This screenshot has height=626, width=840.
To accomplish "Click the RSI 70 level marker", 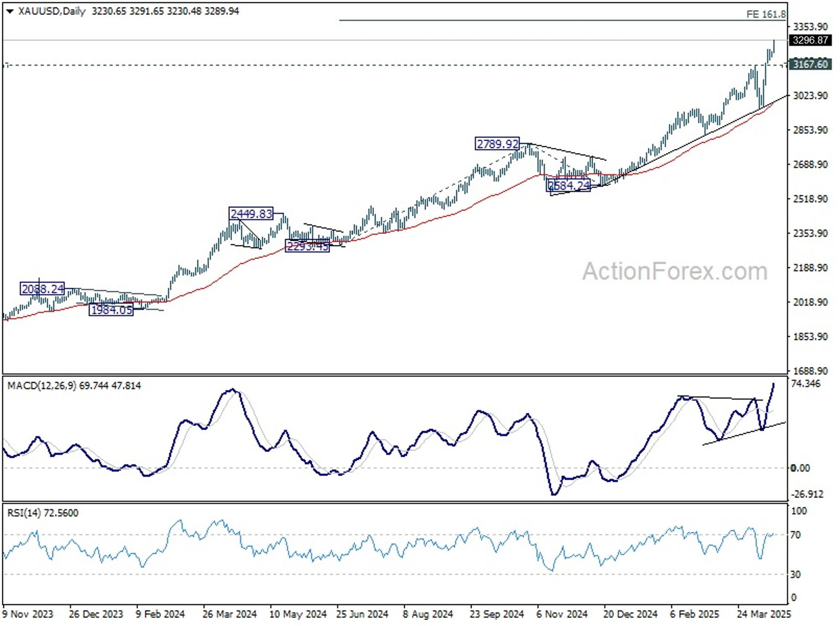I will (795, 535).
